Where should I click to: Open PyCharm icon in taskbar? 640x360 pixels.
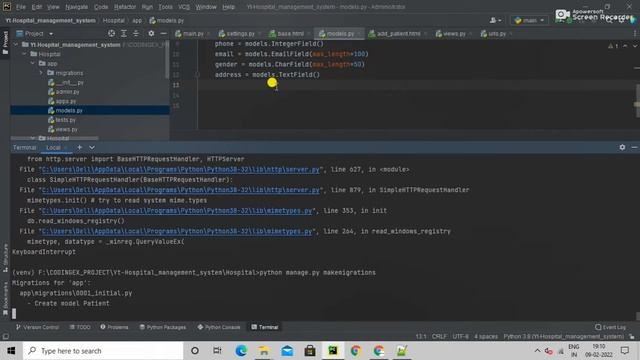point(333,351)
